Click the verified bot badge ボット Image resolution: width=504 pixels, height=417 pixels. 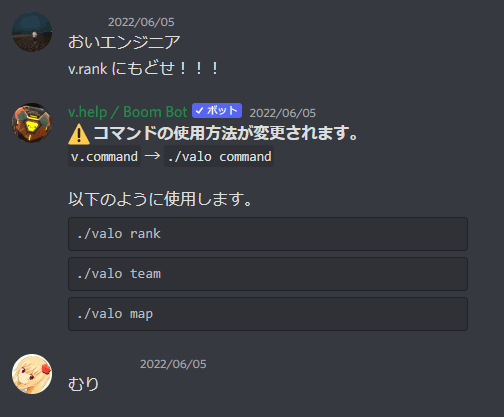click(217, 111)
